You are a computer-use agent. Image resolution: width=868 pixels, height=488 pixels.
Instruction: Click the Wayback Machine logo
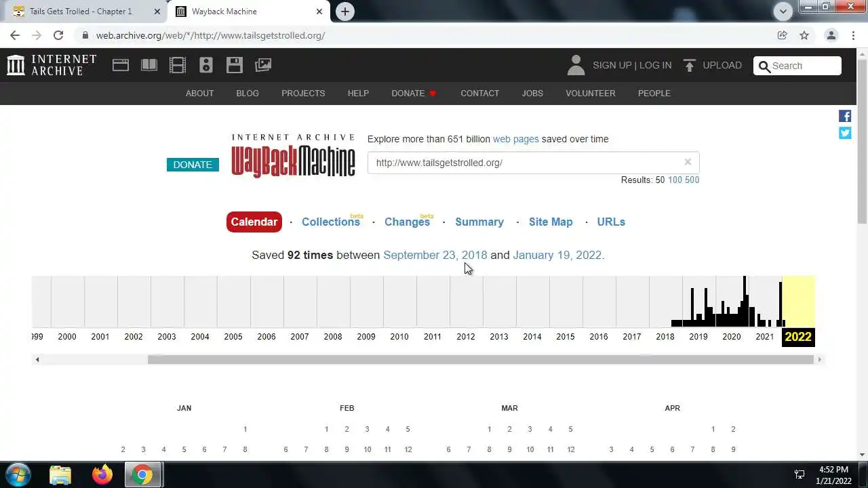(x=293, y=155)
